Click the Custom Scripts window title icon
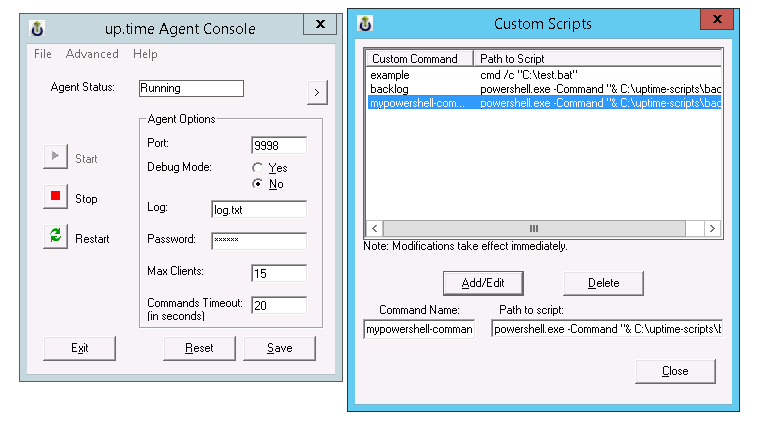The height and width of the screenshot is (430, 757). (x=366, y=23)
